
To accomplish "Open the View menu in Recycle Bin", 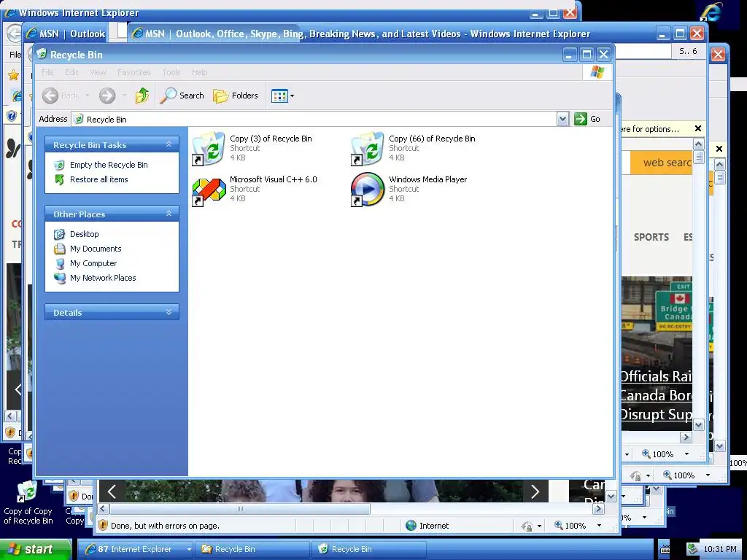I will click(x=98, y=72).
